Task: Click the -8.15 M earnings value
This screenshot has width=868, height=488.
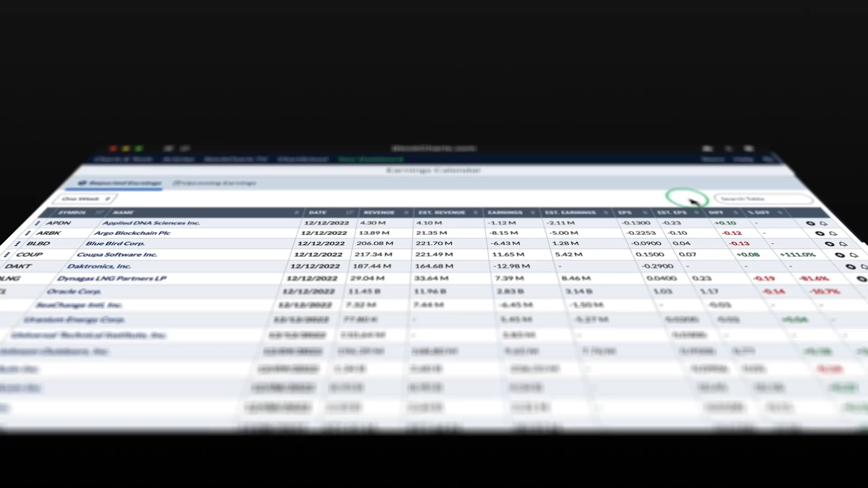Action: pyautogui.click(x=504, y=233)
